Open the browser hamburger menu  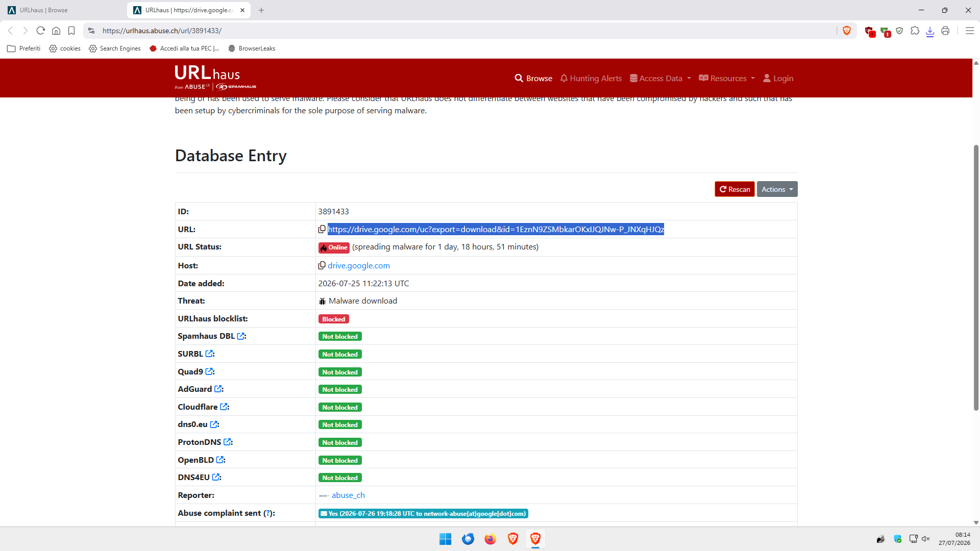[970, 31]
